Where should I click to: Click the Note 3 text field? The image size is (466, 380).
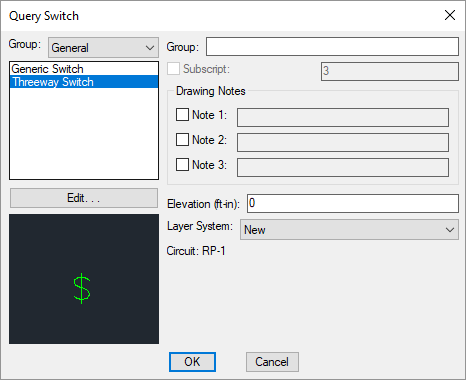(x=343, y=167)
